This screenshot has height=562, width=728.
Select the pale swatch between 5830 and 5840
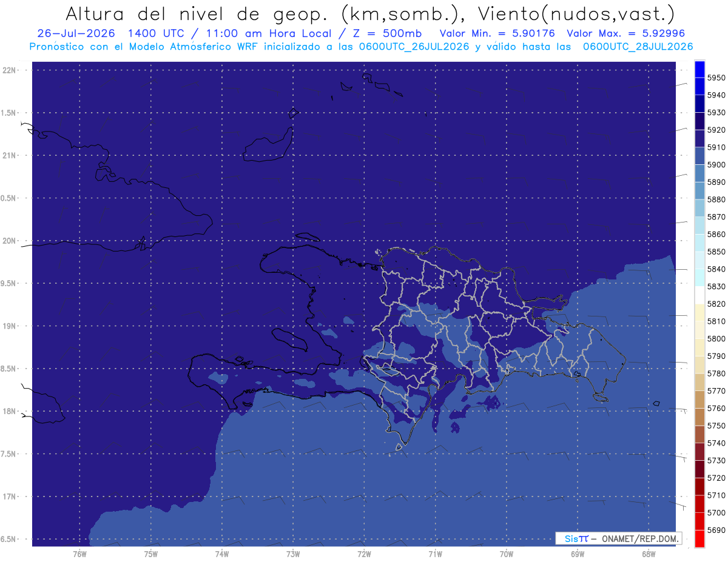click(699, 278)
